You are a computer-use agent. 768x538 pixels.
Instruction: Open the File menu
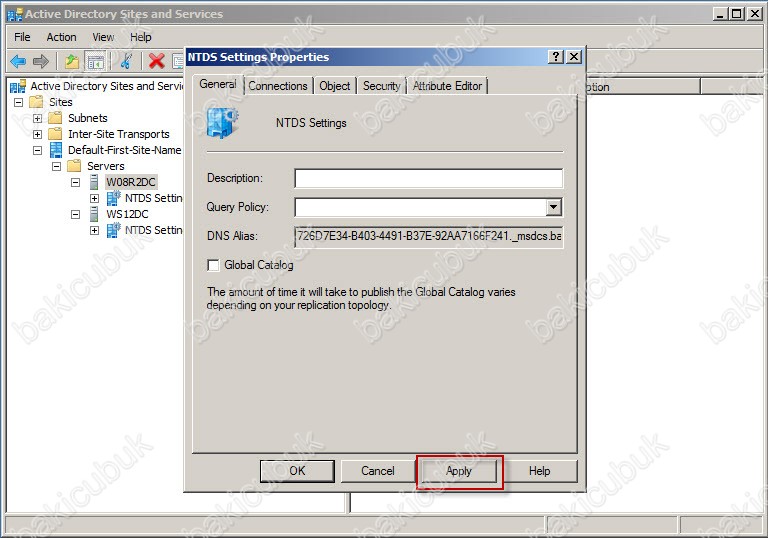22,37
